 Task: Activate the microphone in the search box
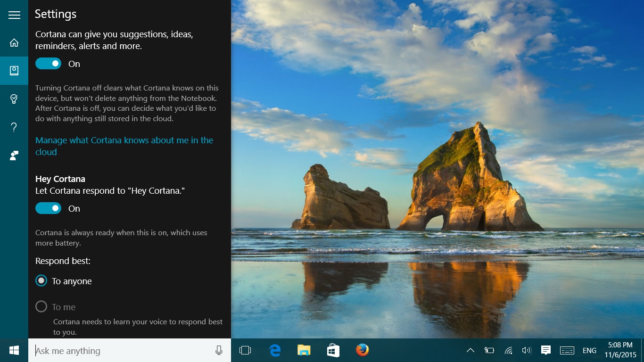(x=219, y=350)
